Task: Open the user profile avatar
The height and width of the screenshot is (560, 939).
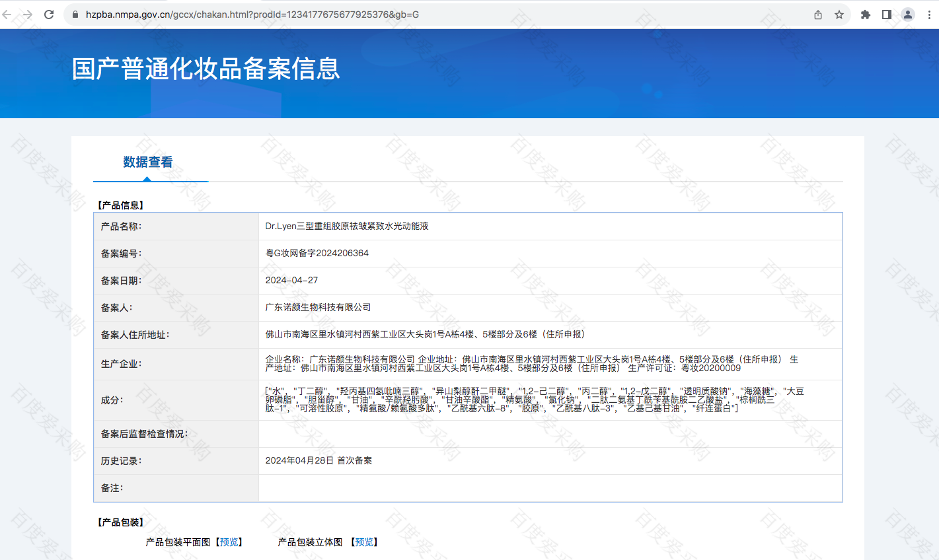Action: [908, 15]
